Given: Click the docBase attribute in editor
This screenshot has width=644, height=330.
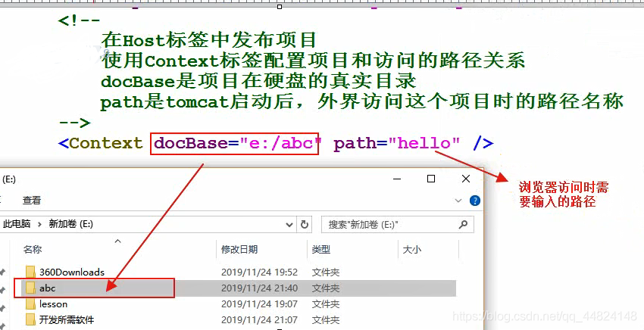Looking at the screenshot, I should (191, 143).
